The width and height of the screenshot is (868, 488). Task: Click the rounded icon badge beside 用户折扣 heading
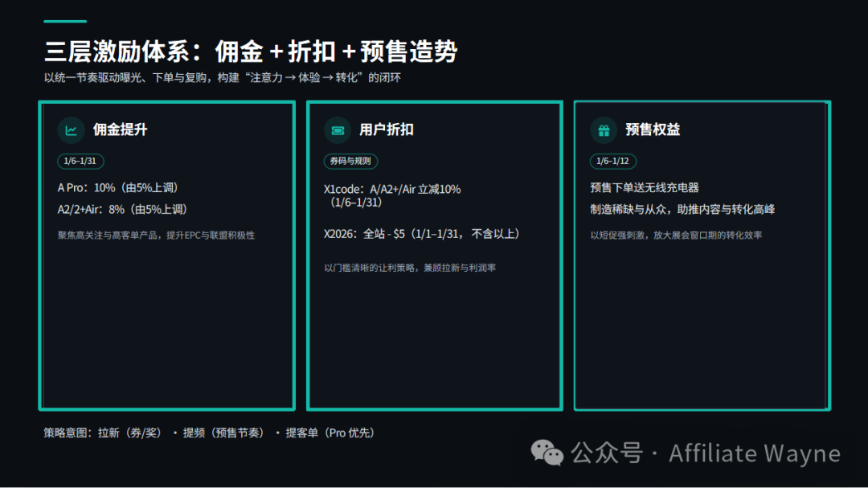(x=338, y=129)
